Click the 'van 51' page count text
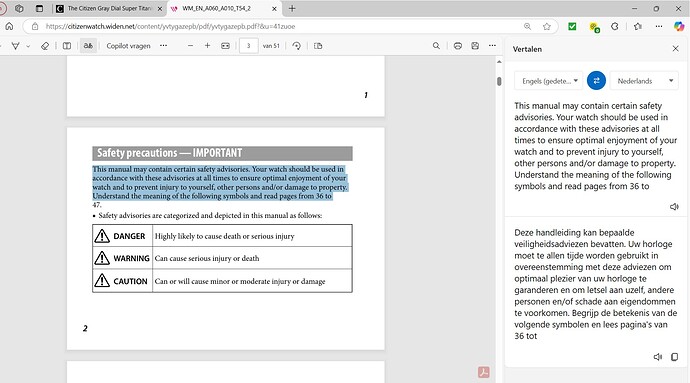The height and width of the screenshot is (383, 690). tap(271, 46)
